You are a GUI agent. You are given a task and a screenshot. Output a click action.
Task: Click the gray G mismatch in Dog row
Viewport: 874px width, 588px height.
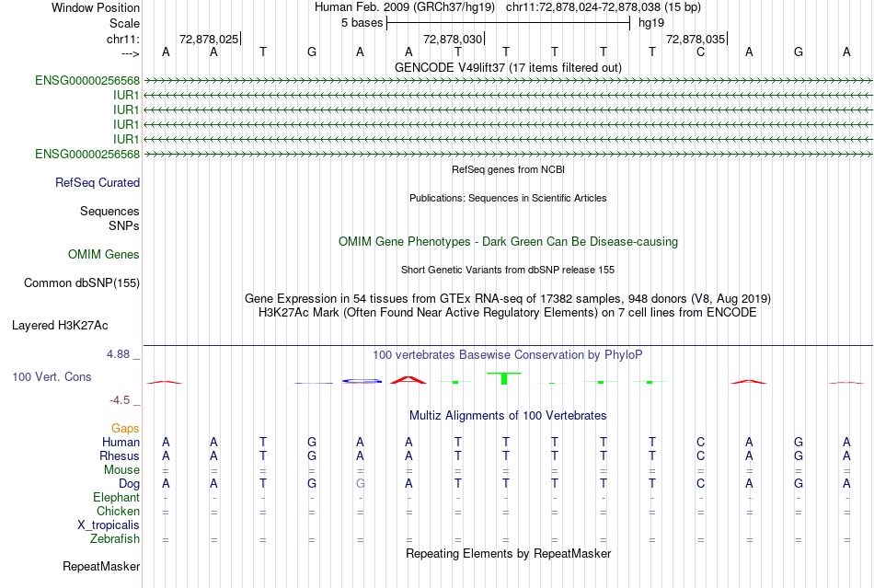coord(360,484)
